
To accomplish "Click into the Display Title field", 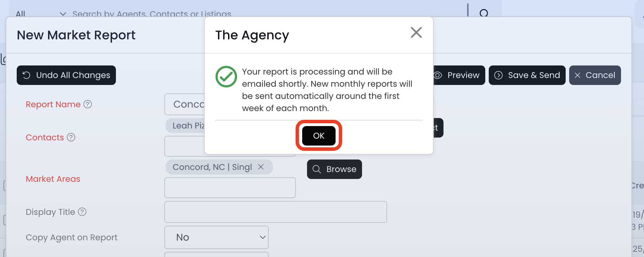I will (x=275, y=212).
